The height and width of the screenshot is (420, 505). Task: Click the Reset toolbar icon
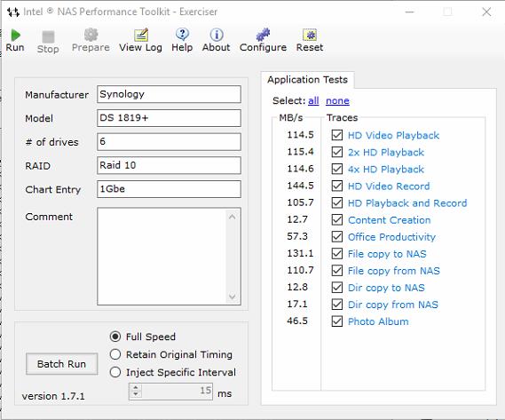tap(310, 35)
